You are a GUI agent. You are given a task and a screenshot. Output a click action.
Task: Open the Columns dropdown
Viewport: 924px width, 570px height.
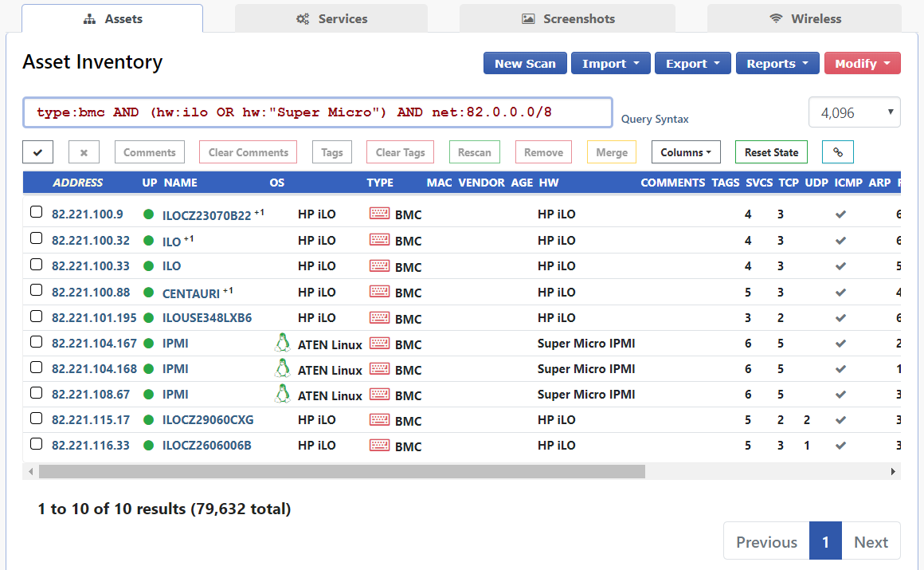(686, 151)
